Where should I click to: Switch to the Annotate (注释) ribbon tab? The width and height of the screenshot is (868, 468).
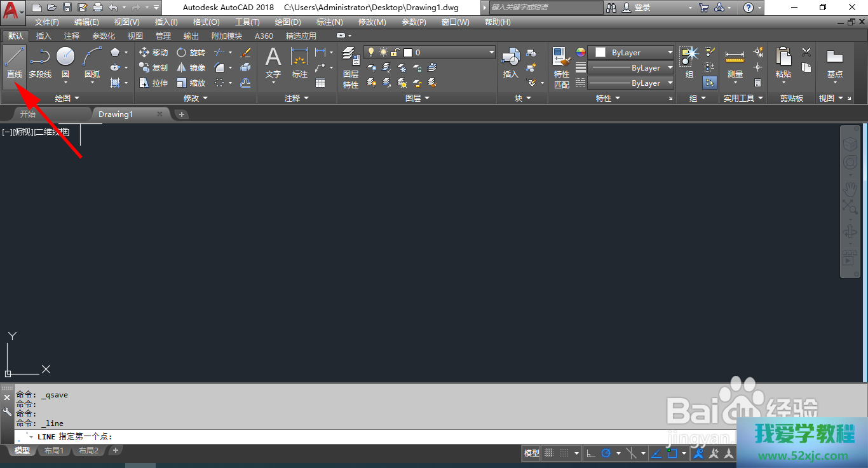pos(72,36)
